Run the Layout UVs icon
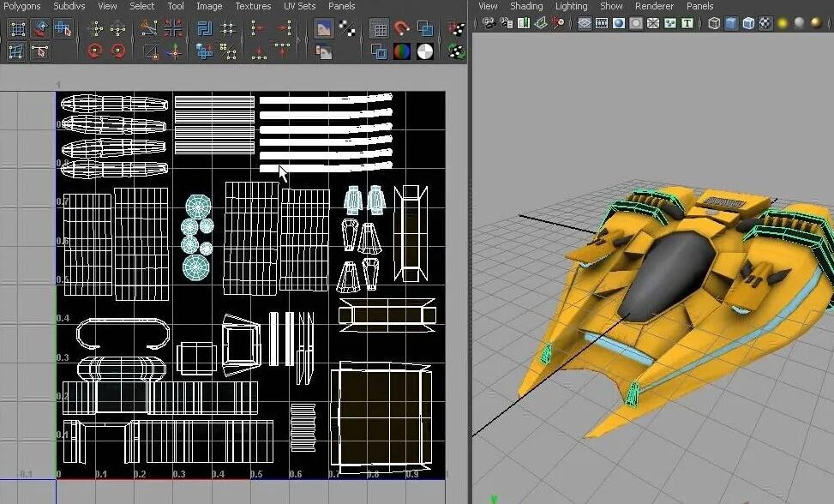Screen dimensions: 834x504 [x=205, y=28]
